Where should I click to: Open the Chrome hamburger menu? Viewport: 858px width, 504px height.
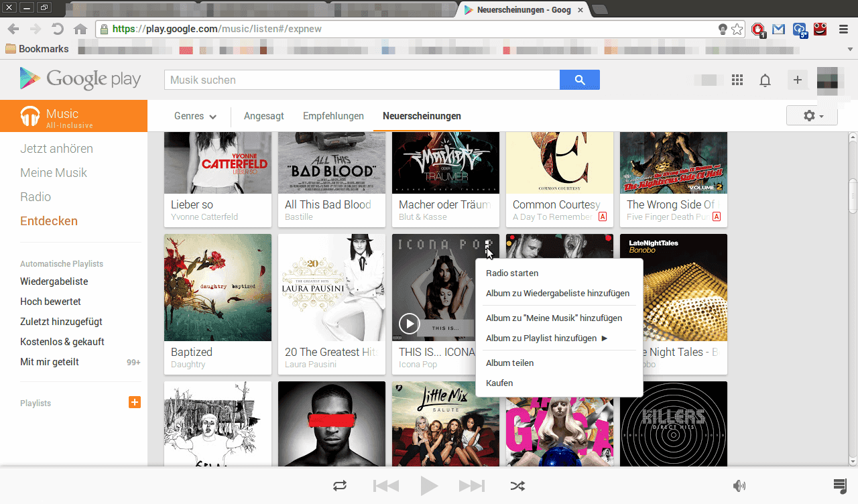coord(843,29)
